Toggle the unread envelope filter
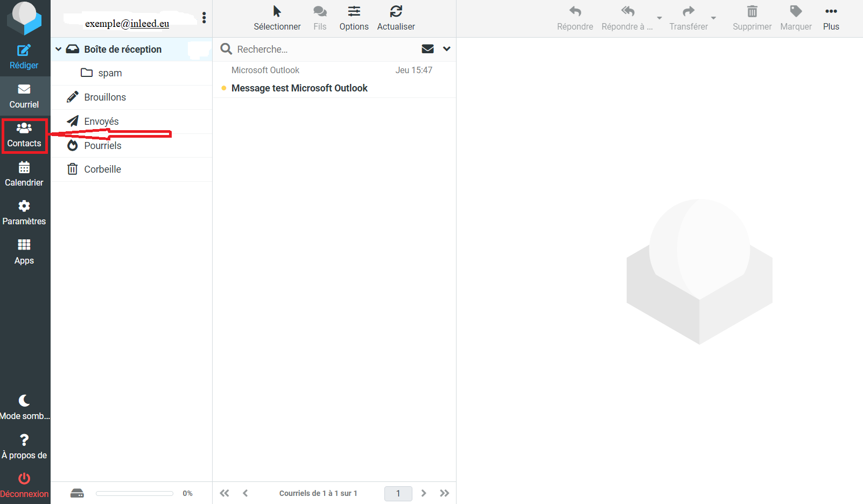Screen dimensions: 863x504 [428, 49]
